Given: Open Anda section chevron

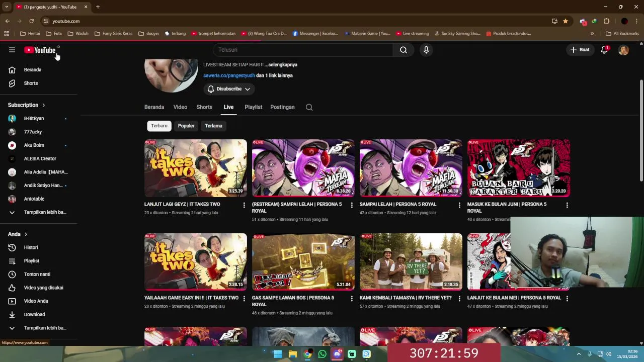Looking at the screenshot, I should tap(26, 234).
